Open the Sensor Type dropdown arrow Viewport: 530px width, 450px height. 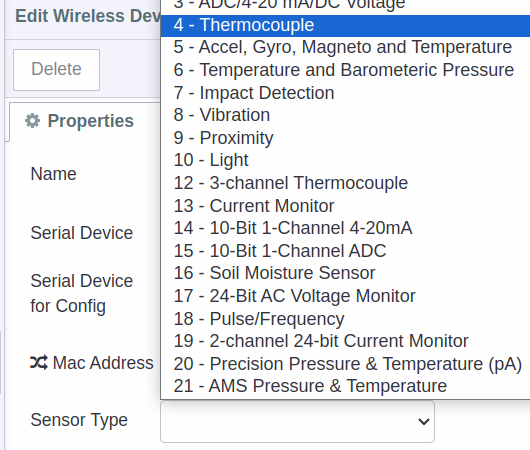[423, 422]
